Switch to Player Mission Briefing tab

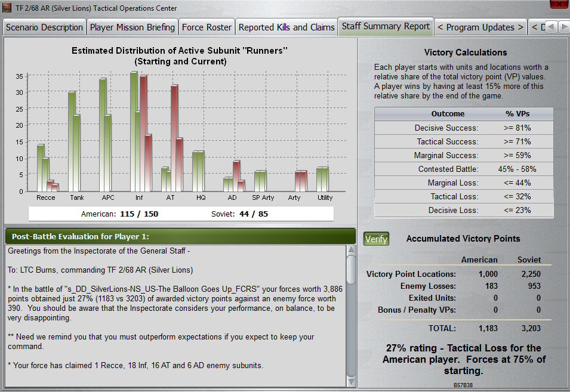click(x=133, y=27)
